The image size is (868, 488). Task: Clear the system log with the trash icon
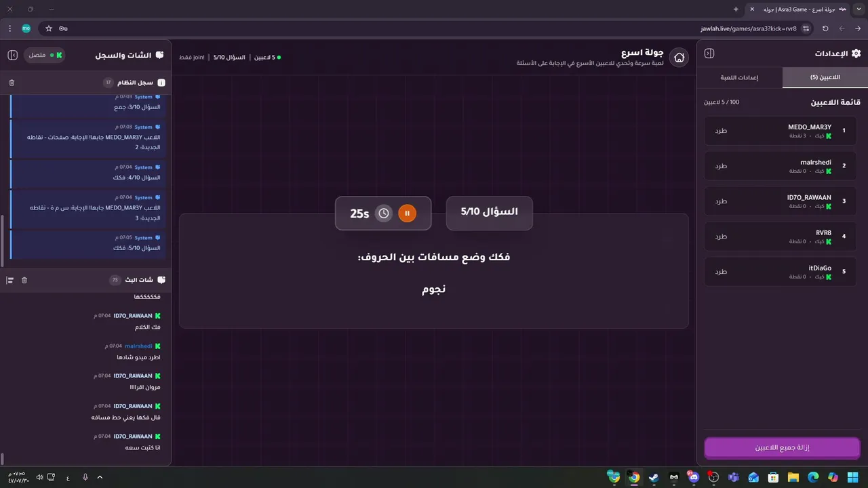click(12, 83)
